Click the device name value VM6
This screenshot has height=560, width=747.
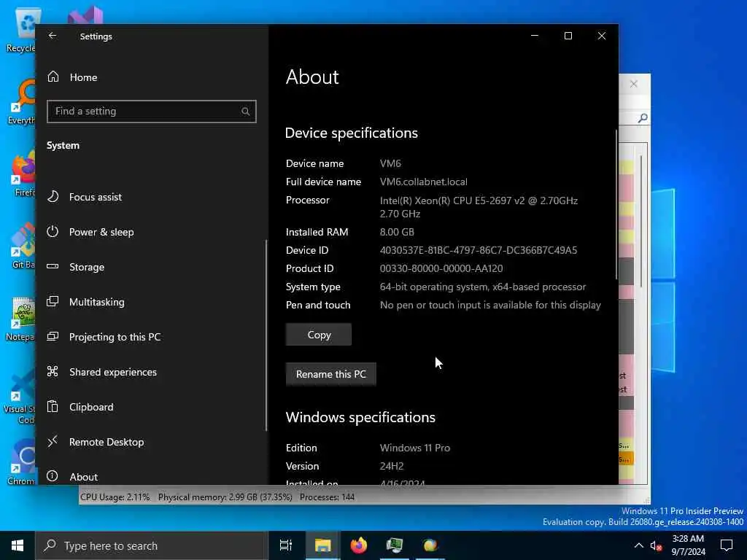(391, 163)
